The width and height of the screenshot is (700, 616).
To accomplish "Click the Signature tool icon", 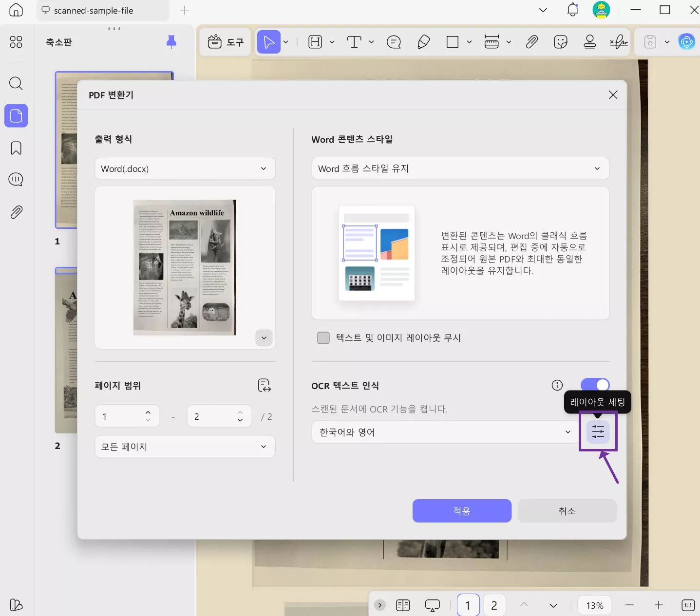I will coord(619,42).
